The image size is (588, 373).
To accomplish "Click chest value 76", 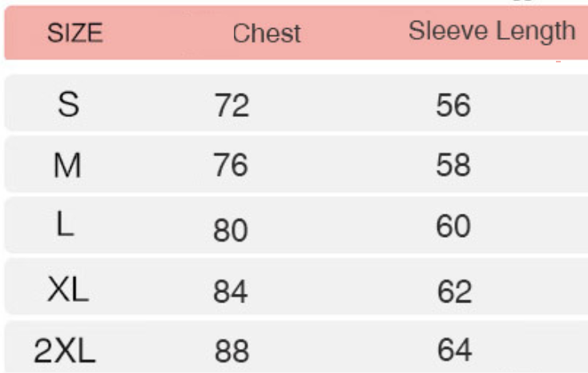I will coord(231,166).
